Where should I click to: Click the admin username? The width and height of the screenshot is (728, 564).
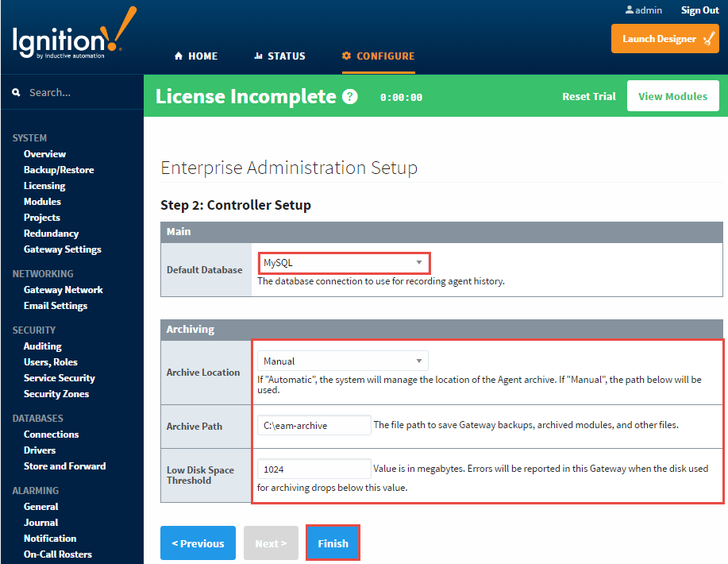(648, 10)
